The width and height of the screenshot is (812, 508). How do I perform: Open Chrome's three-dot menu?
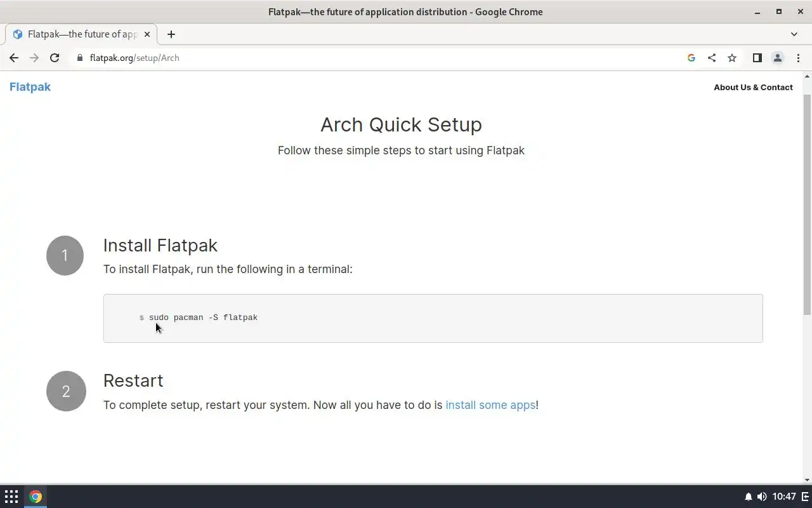click(x=798, y=58)
